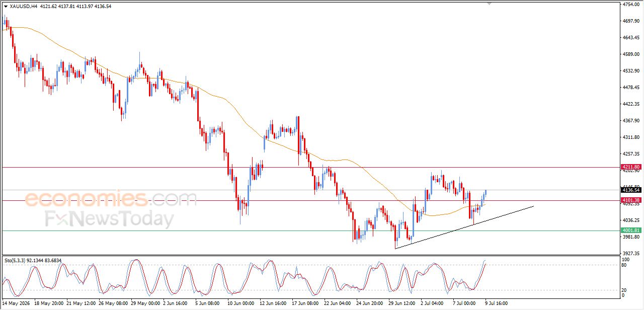The height and width of the screenshot is (310, 644).
Task: Open the dropdown triangle beside XAUUSD,H4
Action: coord(6,7)
